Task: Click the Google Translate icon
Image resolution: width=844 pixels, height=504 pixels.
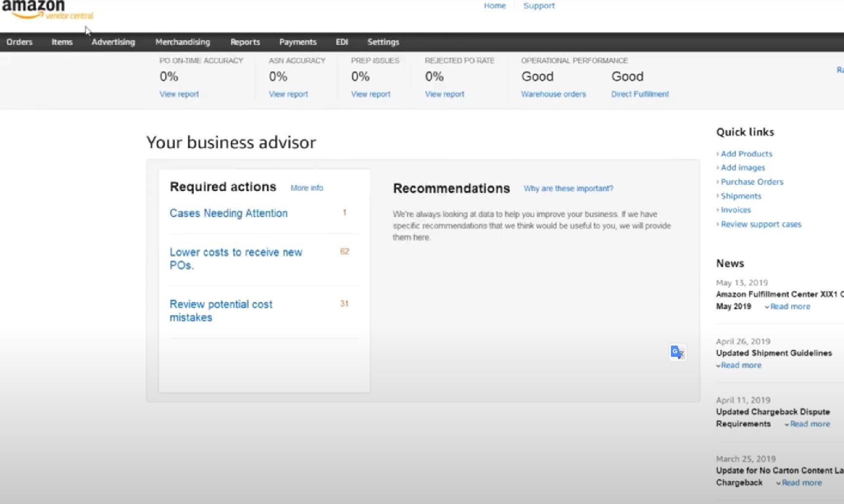Action: point(677,352)
